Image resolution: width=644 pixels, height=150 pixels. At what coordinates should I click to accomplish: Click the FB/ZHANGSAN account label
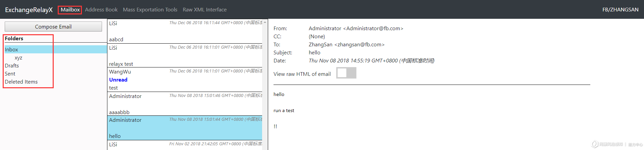(x=620, y=10)
